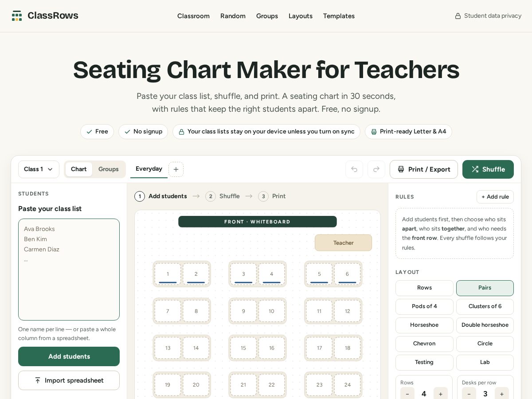
Task: Select seat 1 desk
Action: (x=168, y=274)
